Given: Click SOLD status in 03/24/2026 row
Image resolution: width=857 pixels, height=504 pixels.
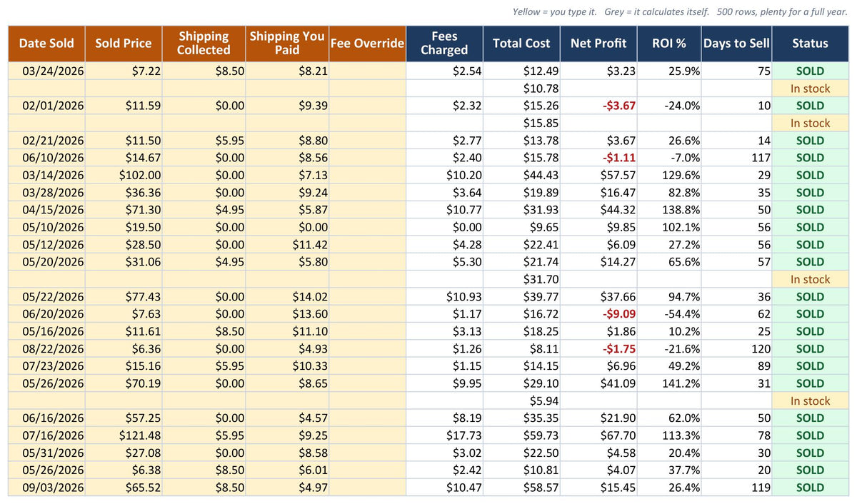Looking at the screenshot, I should (x=811, y=71).
